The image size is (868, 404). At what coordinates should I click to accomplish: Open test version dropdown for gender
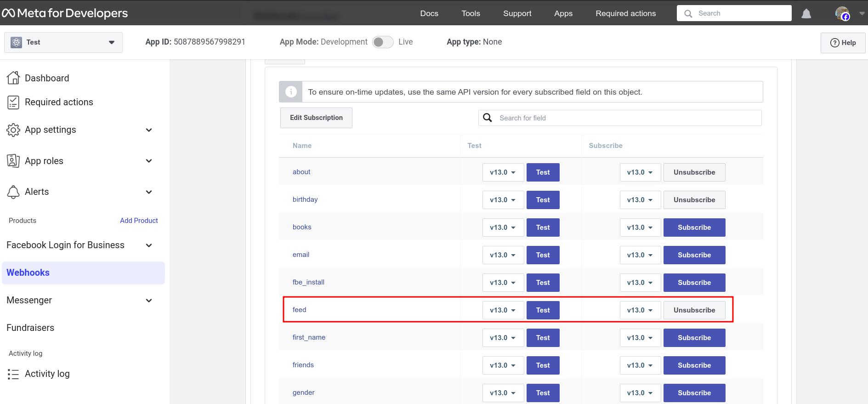503,393
